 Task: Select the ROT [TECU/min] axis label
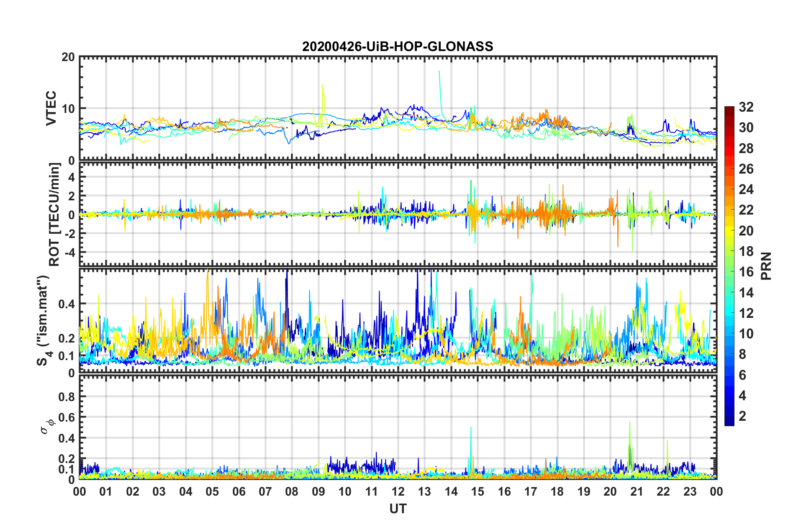[x=54, y=215]
